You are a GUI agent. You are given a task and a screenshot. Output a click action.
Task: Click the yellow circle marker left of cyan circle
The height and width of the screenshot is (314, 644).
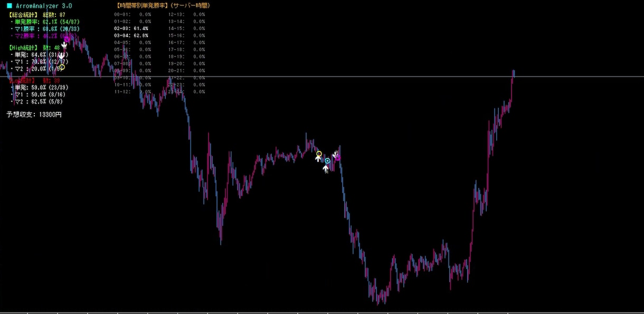(x=319, y=154)
